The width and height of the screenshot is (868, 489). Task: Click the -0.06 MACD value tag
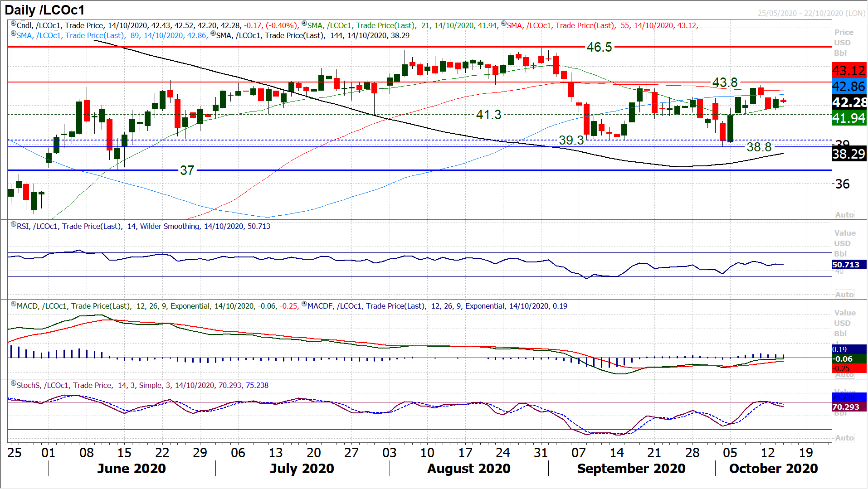[849, 359]
